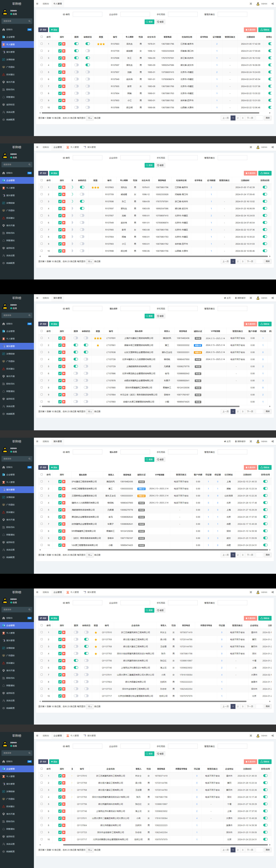Click the 控制台 home icon in the third screenshot's sidebar
This screenshot has height=868, width=276.
pyautogui.click(x=4, y=324)
